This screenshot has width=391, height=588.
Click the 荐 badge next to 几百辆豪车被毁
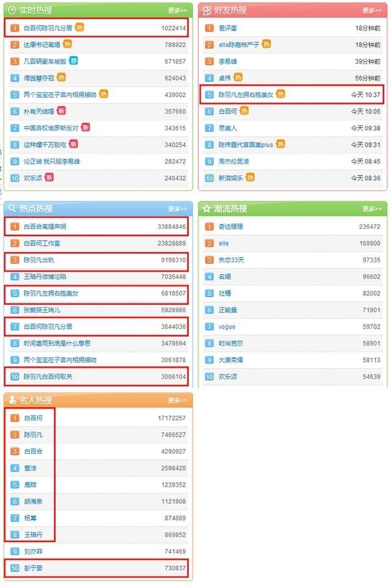[x=73, y=61]
